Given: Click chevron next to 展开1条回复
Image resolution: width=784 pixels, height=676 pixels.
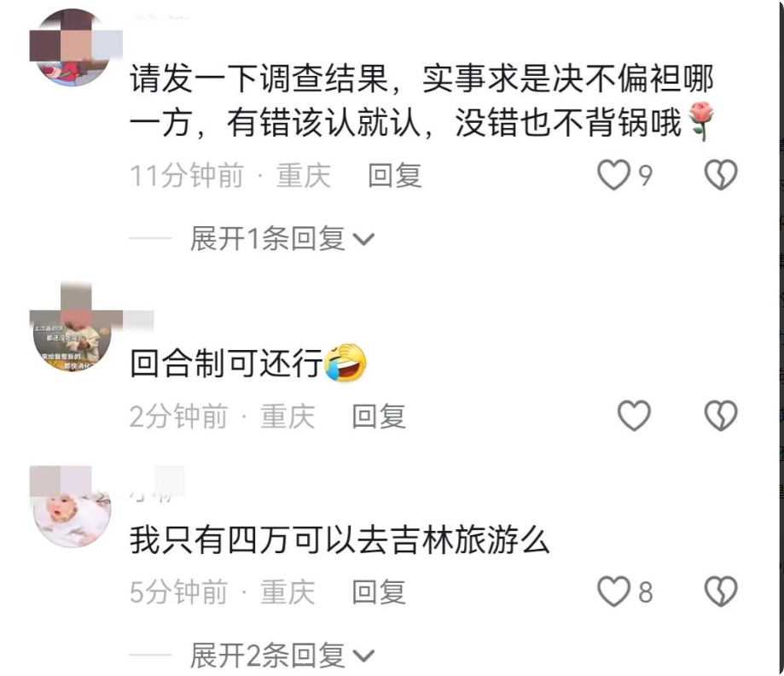Looking at the screenshot, I should (363, 240).
